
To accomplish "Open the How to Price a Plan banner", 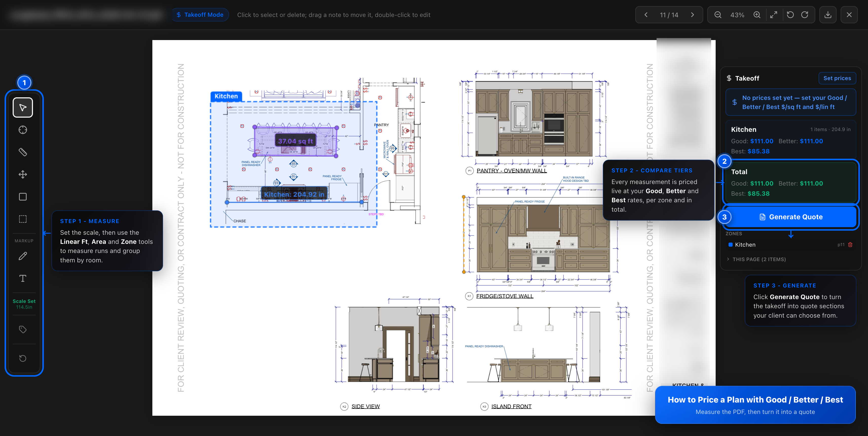I will [x=755, y=405].
